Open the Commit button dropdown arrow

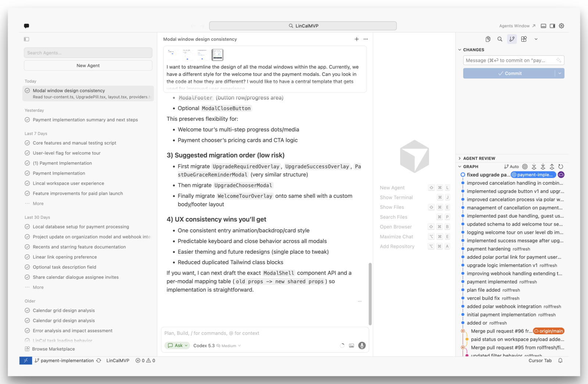click(560, 73)
